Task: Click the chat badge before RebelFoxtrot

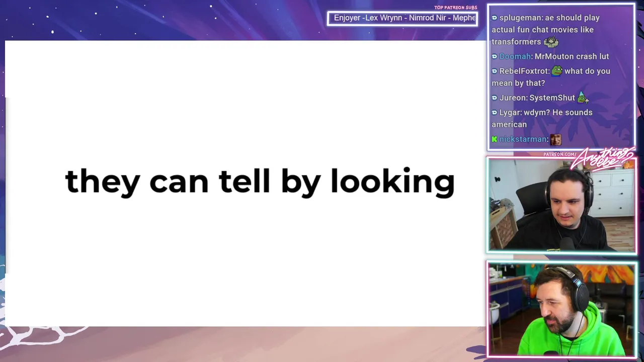Action: pyautogui.click(x=494, y=71)
